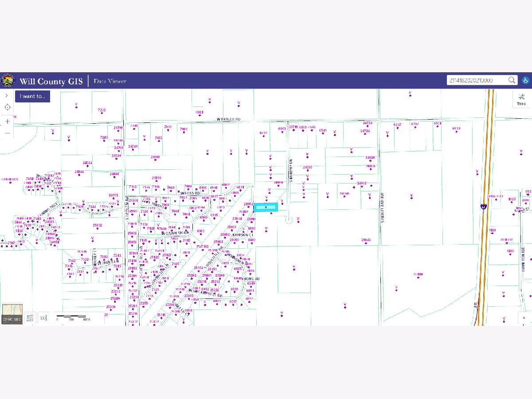Click the search magnifier icon
532x399 pixels.
(x=512, y=80)
